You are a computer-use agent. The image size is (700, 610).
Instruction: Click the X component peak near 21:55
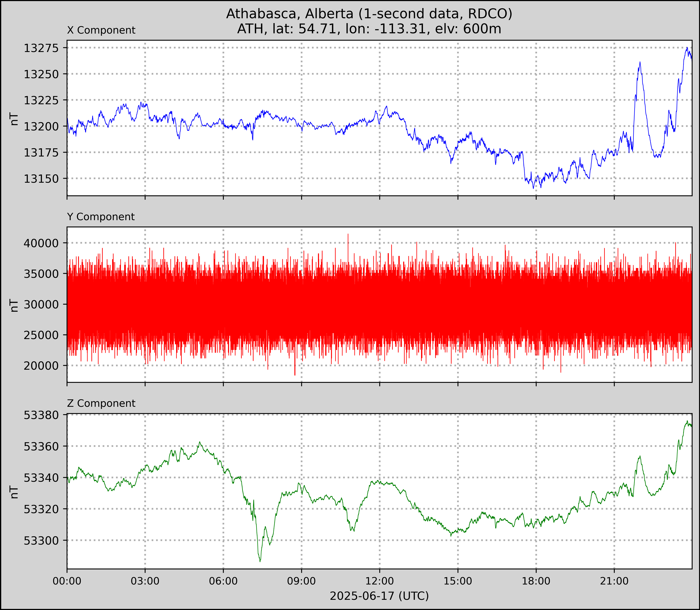tap(640, 62)
